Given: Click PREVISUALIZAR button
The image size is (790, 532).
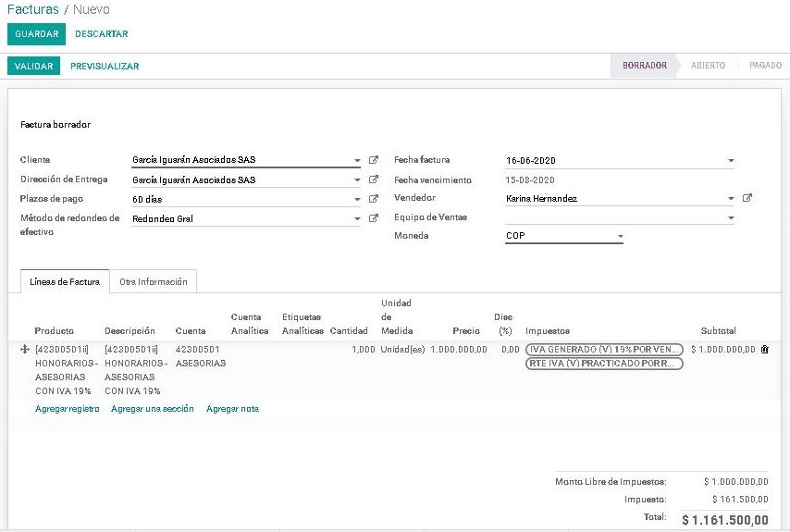Looking at the screenshot, I should [x=105, y=66].
